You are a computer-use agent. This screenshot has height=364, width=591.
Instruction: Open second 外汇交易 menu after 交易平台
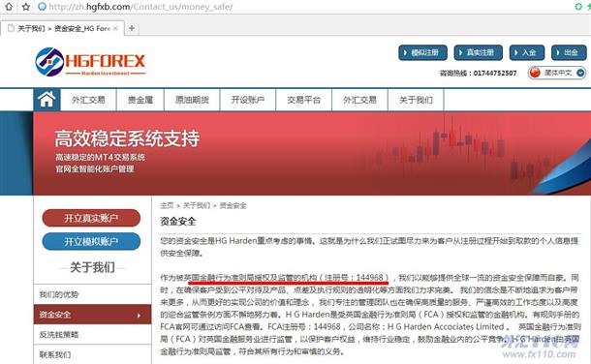360,100
